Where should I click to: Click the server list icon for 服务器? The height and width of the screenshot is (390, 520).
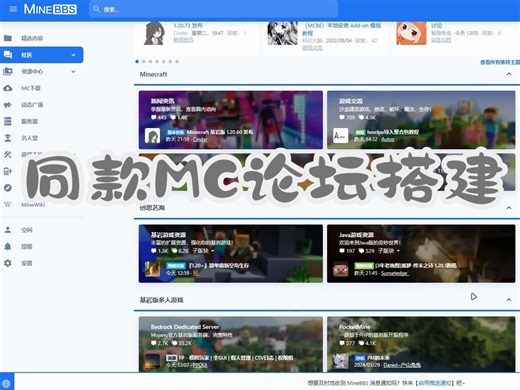coord(8,121)
